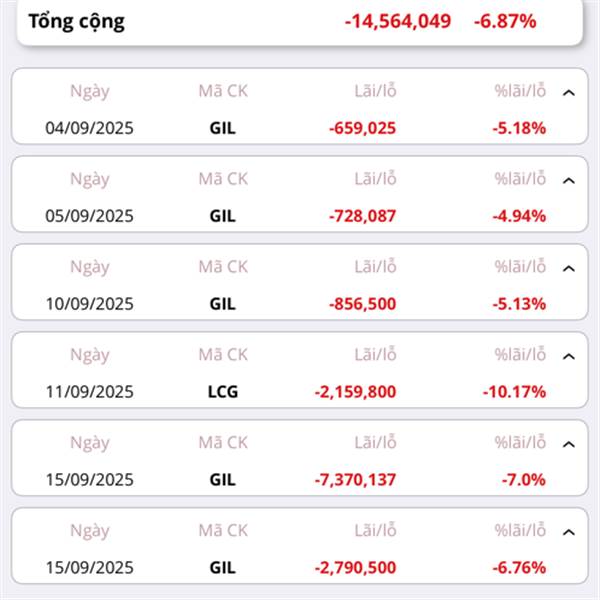Image resolution: width=600 pixels, height=600 pixels.
Task: Collapse the 04/09/2025 GIL entry chevron
Action: [x=569, y=92]
